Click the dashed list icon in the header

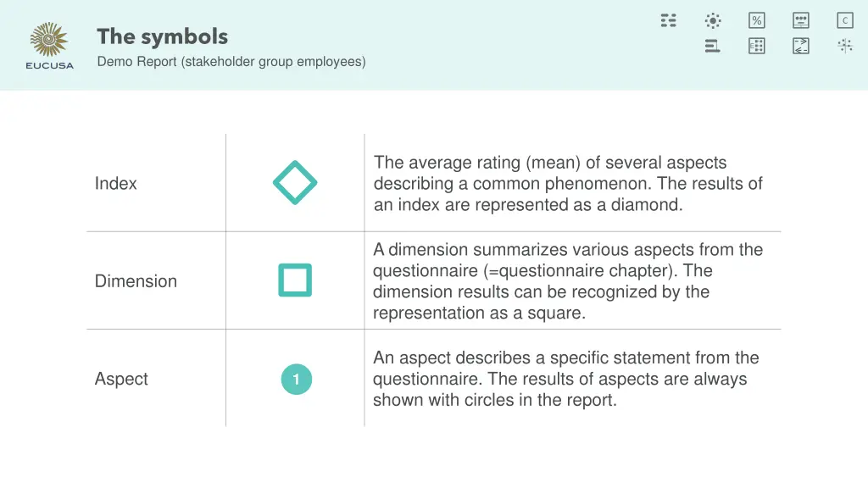click(669, 20)
